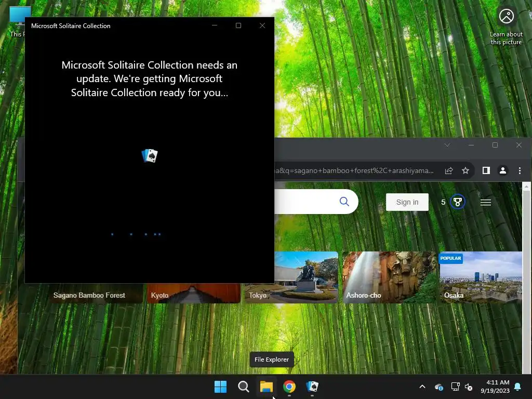Show hidden system tray icons
The height and width of the screenshot is (399, 532).
click(422, 387)
